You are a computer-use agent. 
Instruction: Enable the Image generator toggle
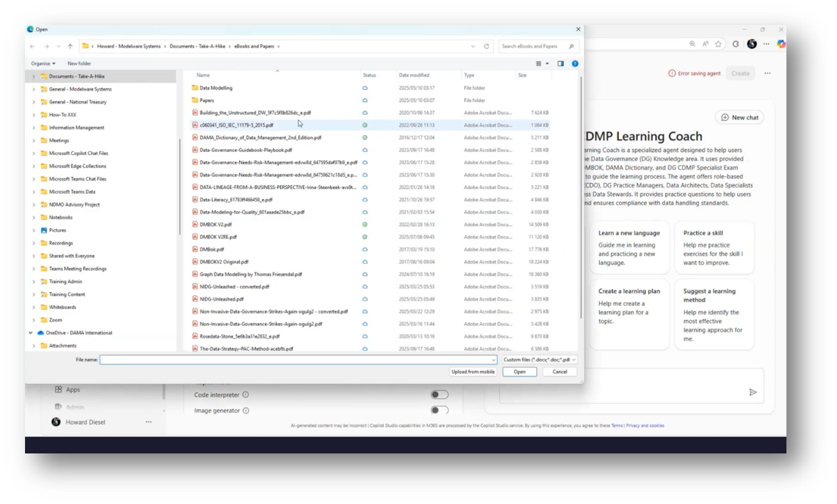click(439, 410)
